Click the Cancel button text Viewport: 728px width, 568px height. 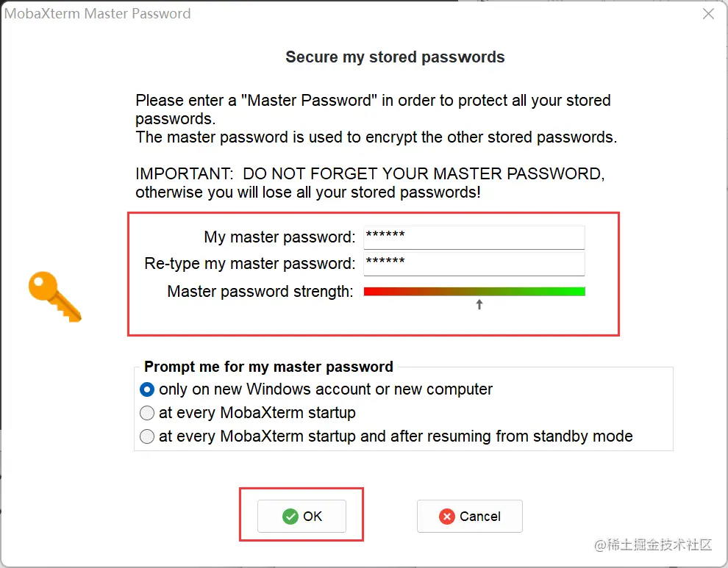pyautogui.click(x=479, y=517)
